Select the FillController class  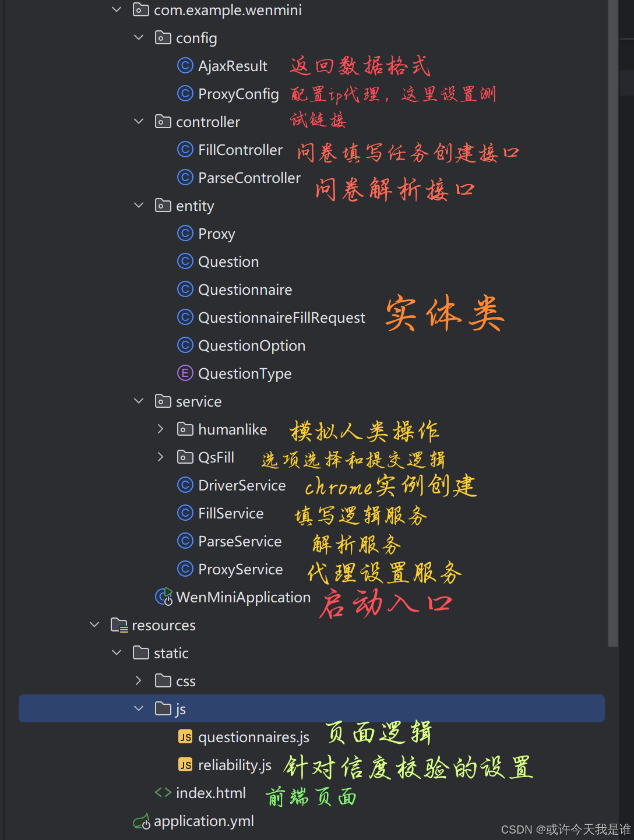(x=240, y=150)
